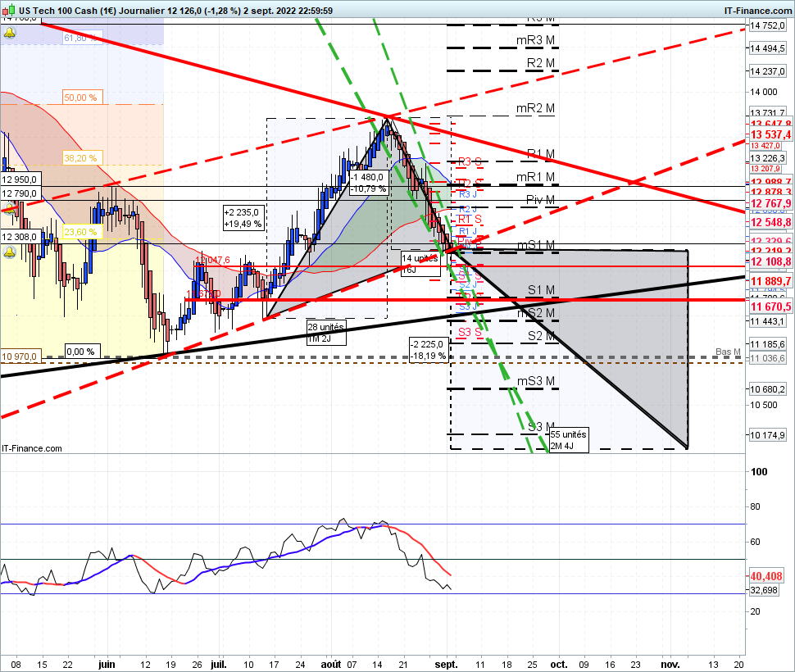Screen dimensions: 795x672
Task: Click the red 40,408 indicator value tag
Action: 766,576
